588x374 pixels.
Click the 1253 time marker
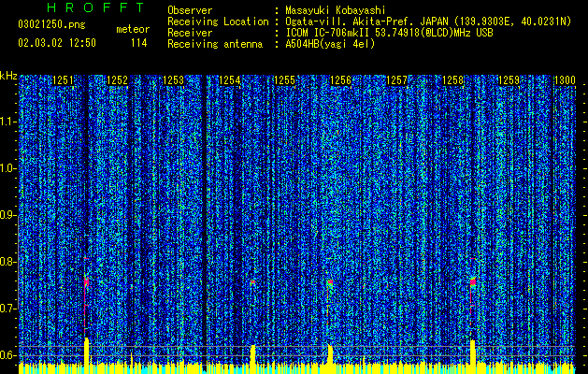pos(174,80)
